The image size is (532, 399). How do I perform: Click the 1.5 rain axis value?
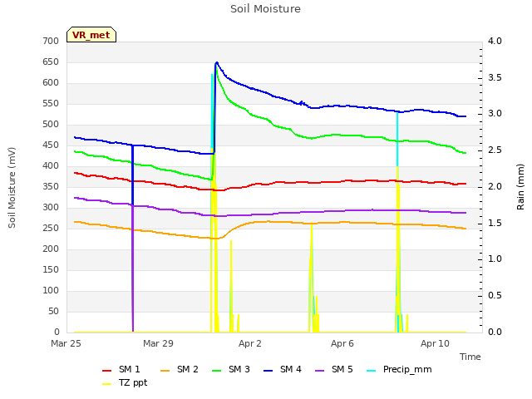(495, 224)
